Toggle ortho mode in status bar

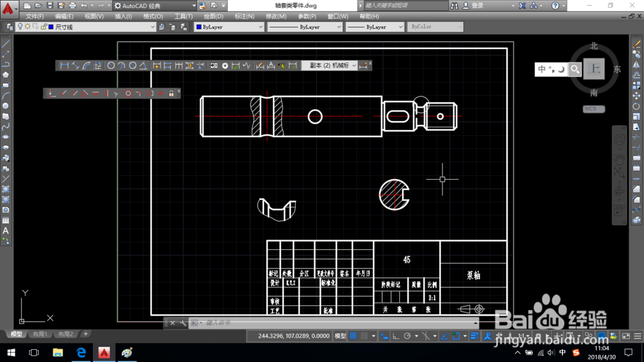pyautogui.click(x=395, y=336)
